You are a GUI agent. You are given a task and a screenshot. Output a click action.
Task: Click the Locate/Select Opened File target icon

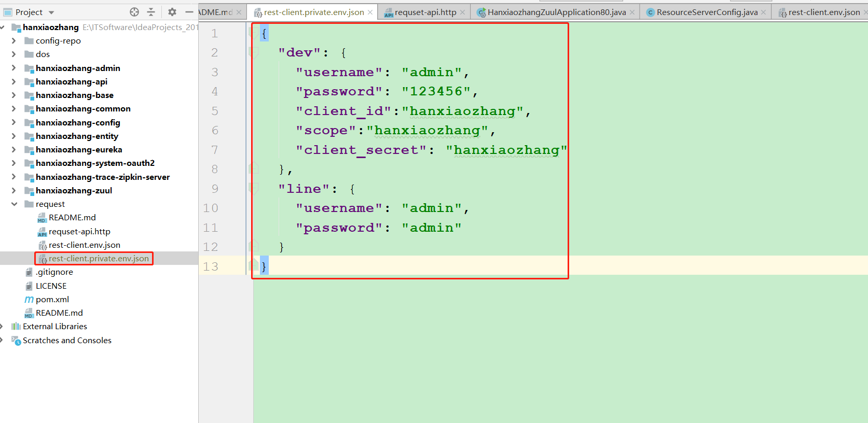click(x=134, y=12)
